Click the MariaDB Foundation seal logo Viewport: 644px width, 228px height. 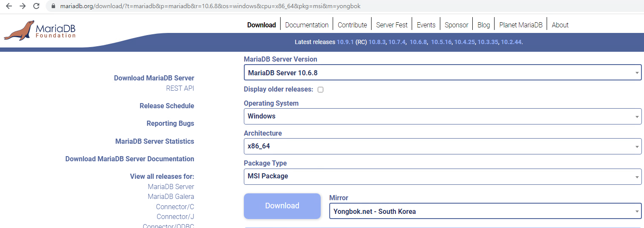click(x=40, y=30)
